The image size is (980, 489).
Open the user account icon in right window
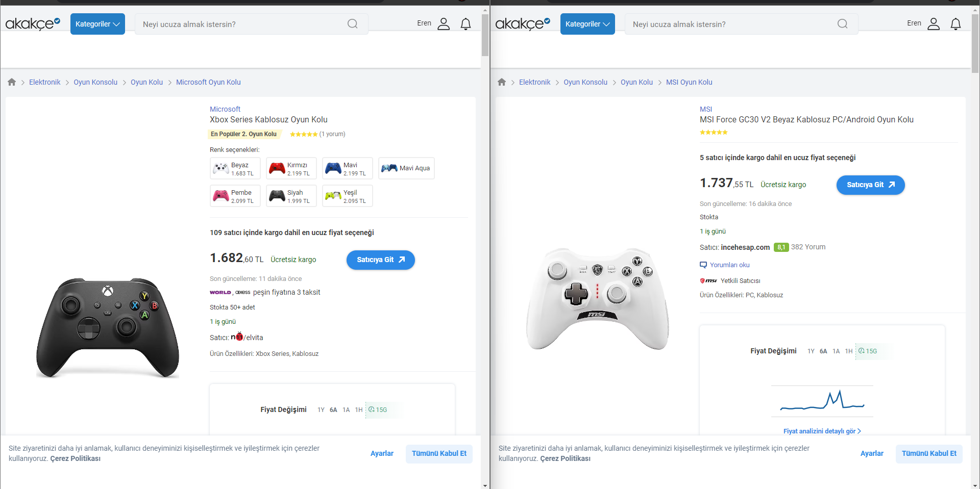[x=934, y=24]
